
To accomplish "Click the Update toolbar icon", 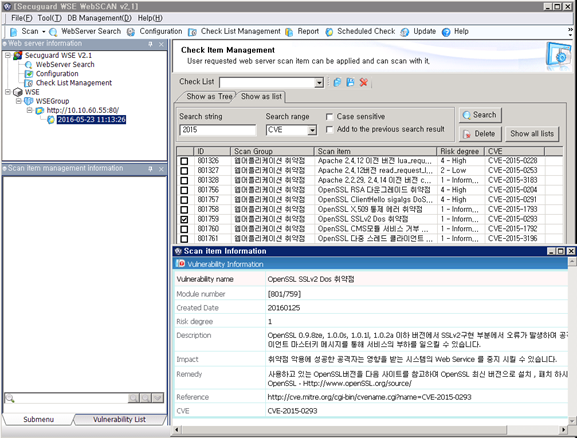I will click(404, 32).
